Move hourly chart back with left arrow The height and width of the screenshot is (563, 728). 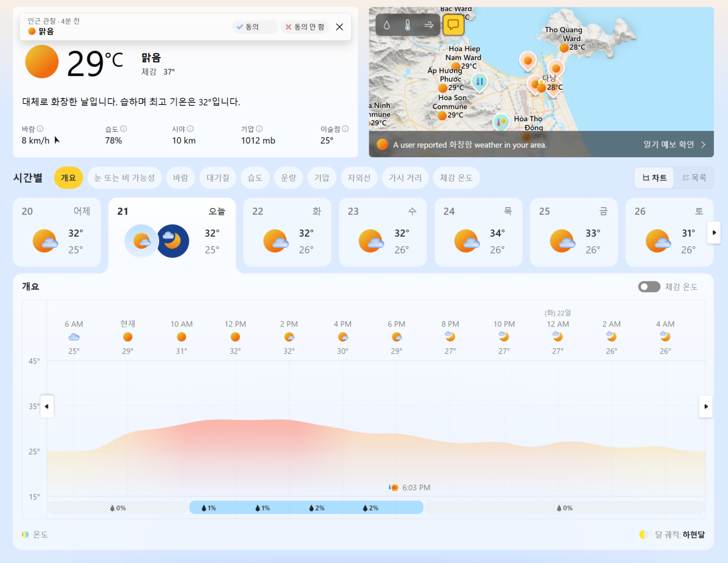point(47,406)
